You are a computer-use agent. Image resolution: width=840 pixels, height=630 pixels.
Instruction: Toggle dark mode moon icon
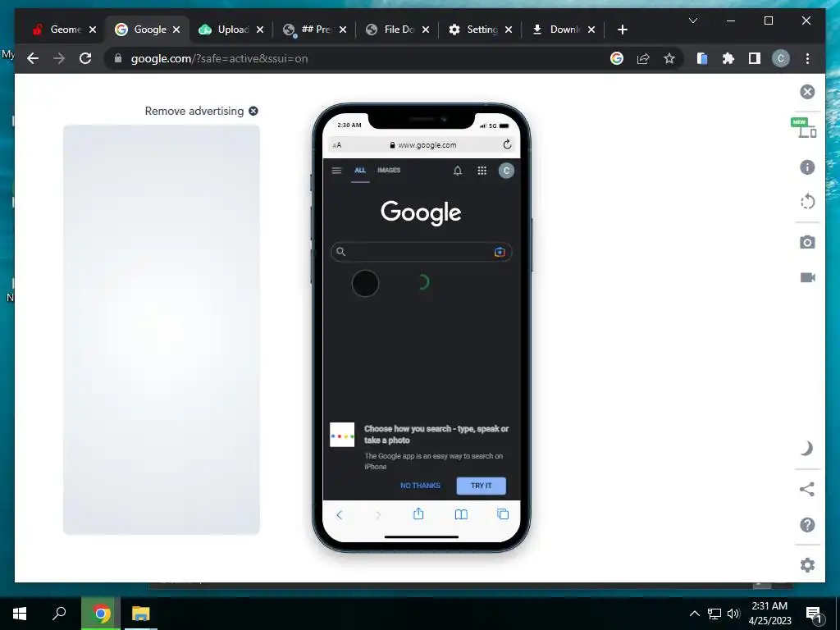(807, 449)
